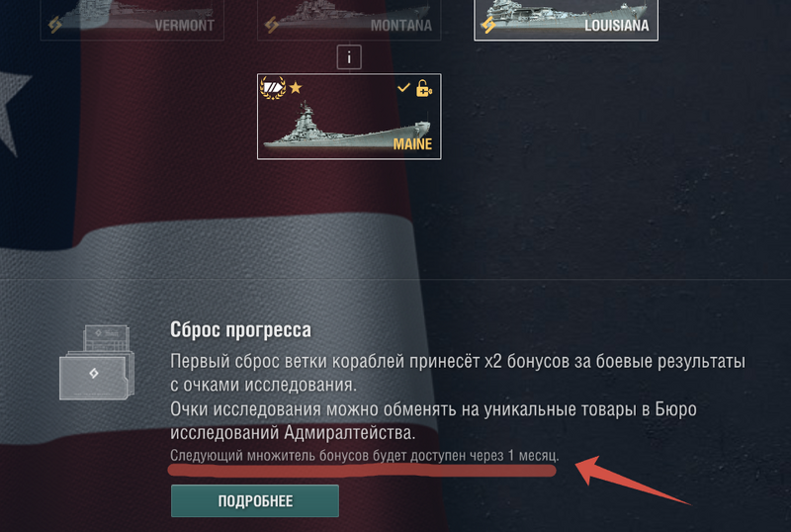The height and width of the screenshot is (532, 791).
Task: Click the Бюро исследований Адмиралтейства sentence
Action: tap(433, 421)
